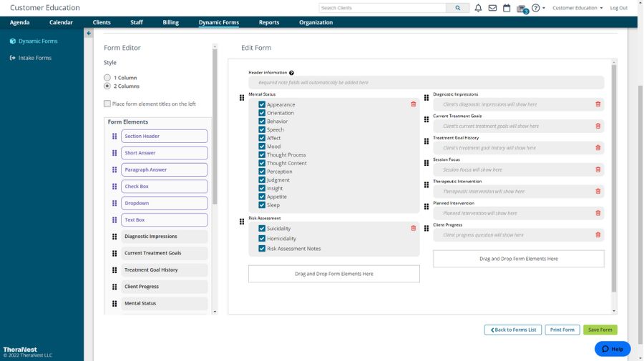The width and height of the screenshot is (644, 361).
Task: Uncheck the Insight checkbox
Action: click(262, 188)
